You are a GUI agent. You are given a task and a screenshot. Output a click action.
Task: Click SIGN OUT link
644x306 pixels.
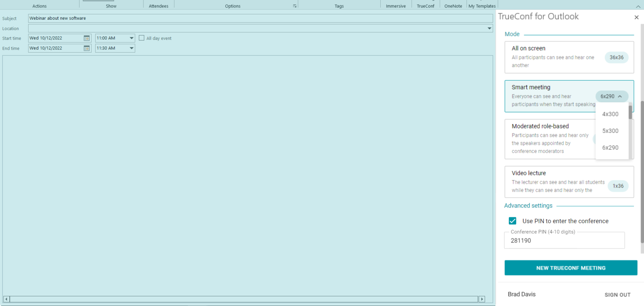tap(618, 295)
